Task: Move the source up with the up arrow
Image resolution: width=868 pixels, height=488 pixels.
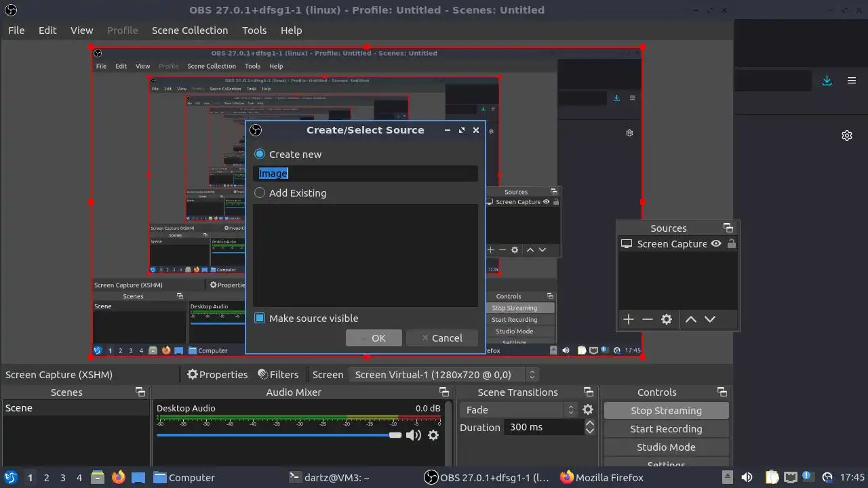Action: [x=691, y=319]
